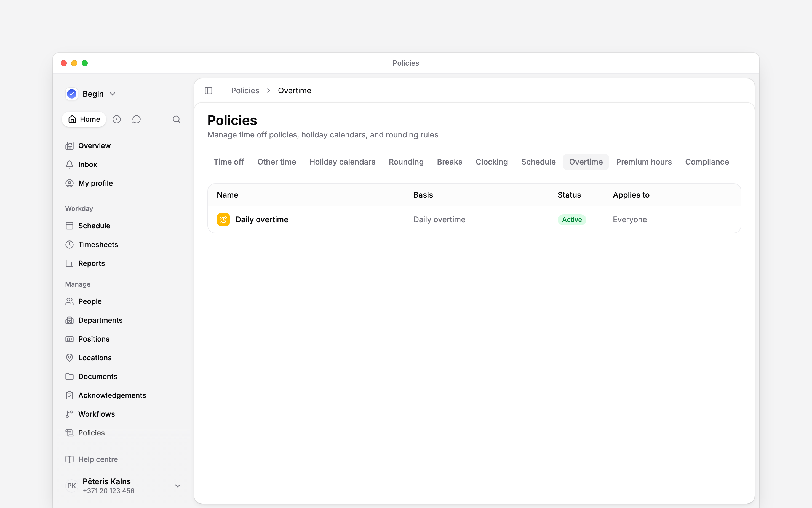Click the search magnifier icon
The width and height of the screenshot is (812, 508).
(177, 119)
